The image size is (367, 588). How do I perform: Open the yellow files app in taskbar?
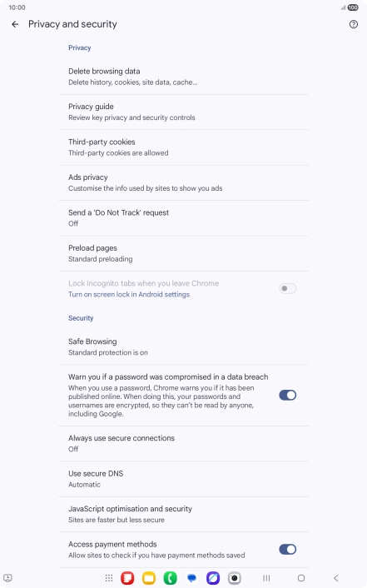pyautogui.click(x=149, y=578)
